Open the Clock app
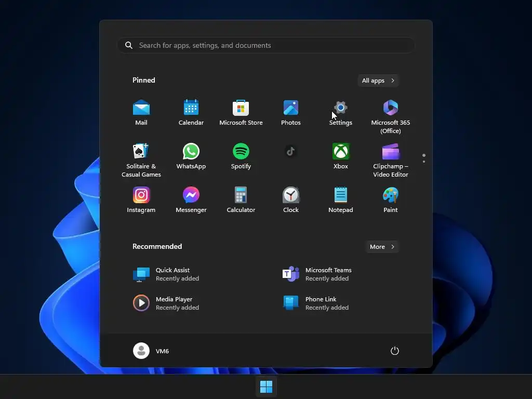The height and width of the screenshot is (399, 532). point(291,200)
